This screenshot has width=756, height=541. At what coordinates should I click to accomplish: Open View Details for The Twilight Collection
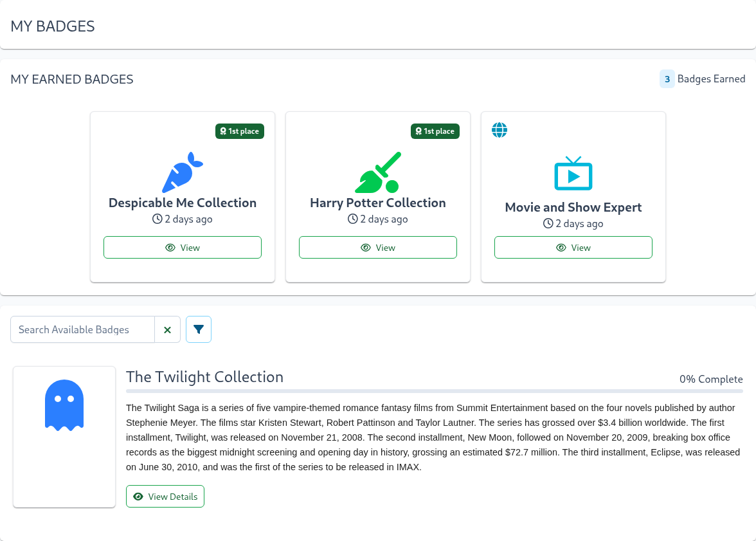tap(165, 497)
